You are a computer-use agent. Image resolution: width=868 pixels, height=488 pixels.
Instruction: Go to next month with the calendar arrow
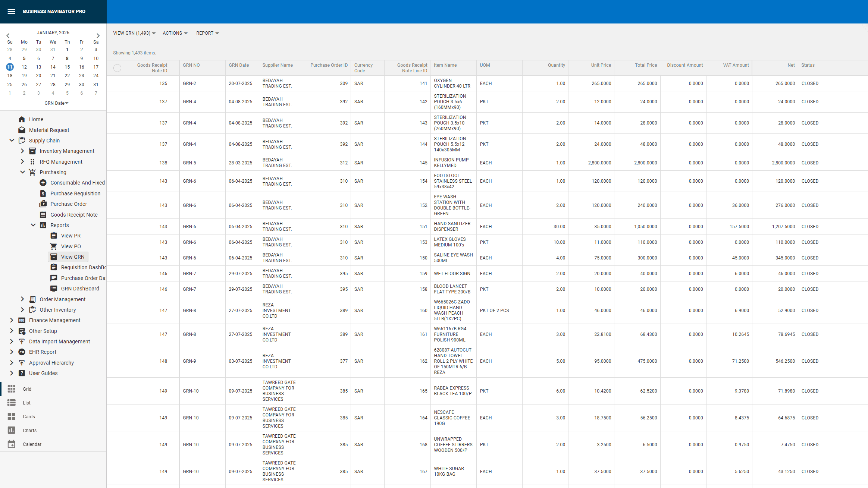(x=97, y=35)
